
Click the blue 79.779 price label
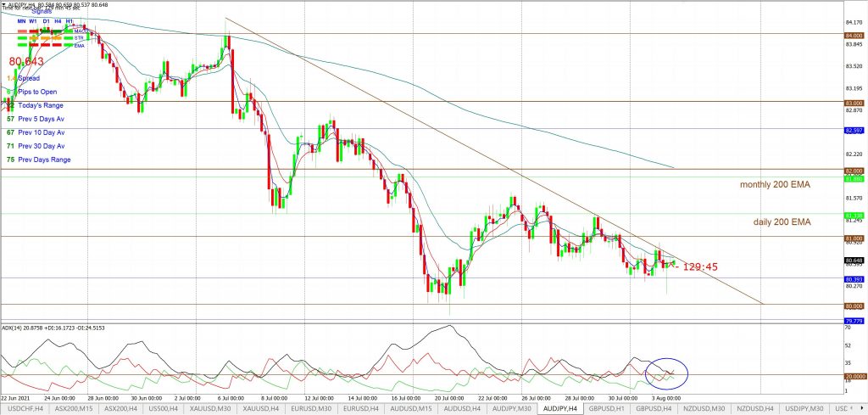[x=854, y=321]
